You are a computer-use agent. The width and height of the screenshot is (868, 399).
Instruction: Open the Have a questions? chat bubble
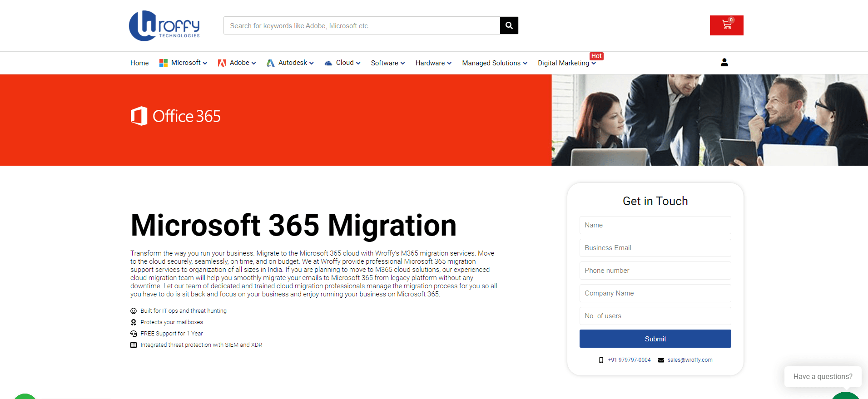[823, 377]
